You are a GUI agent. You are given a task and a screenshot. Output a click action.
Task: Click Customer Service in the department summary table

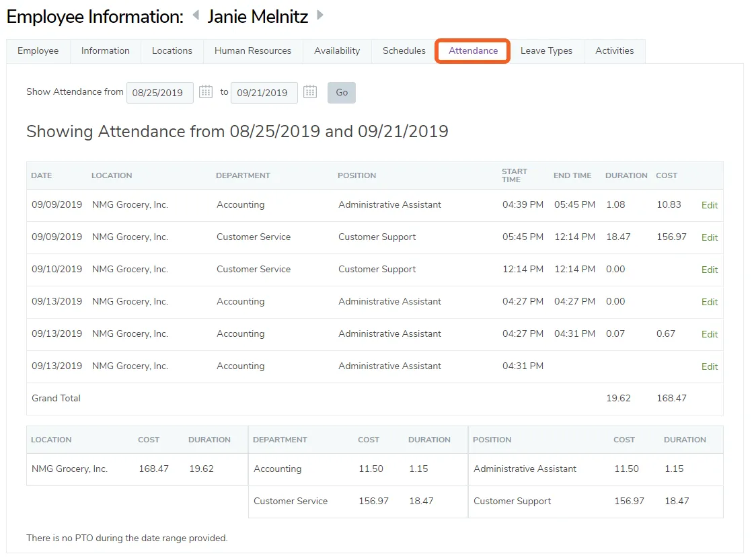click(291, 502)
